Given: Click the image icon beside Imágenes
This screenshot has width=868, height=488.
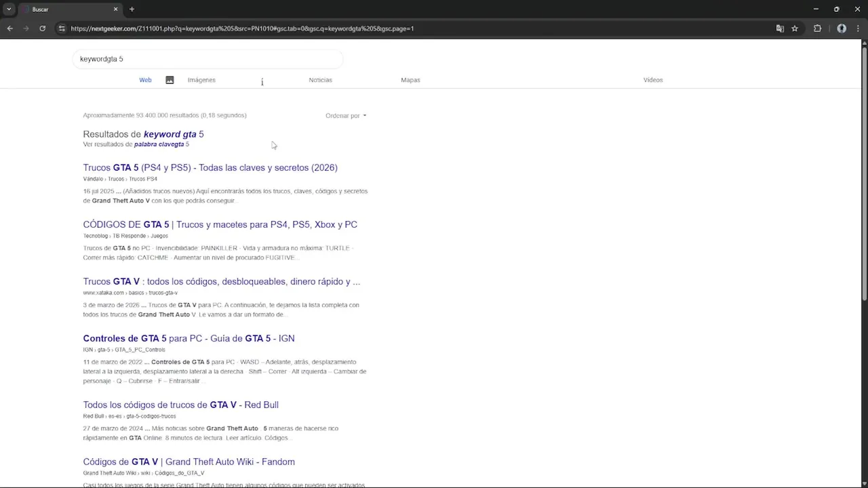Looking at the screenshot, I should 170,80.
